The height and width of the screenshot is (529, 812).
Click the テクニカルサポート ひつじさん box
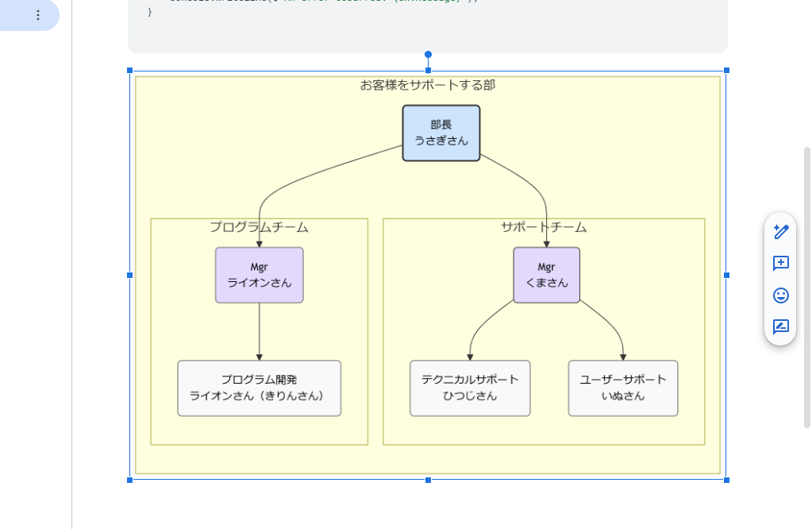(x=470, y=388)
